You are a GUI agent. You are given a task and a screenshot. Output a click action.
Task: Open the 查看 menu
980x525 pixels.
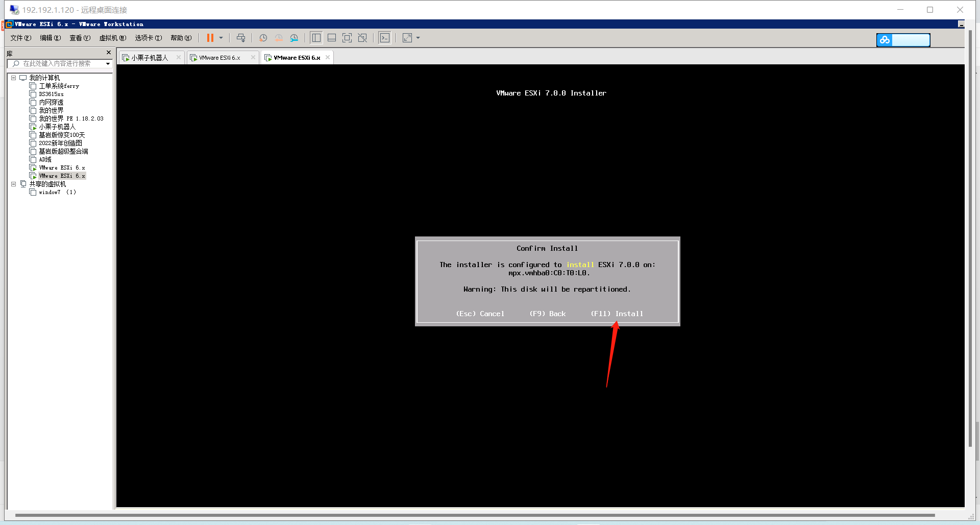[80, 38]
